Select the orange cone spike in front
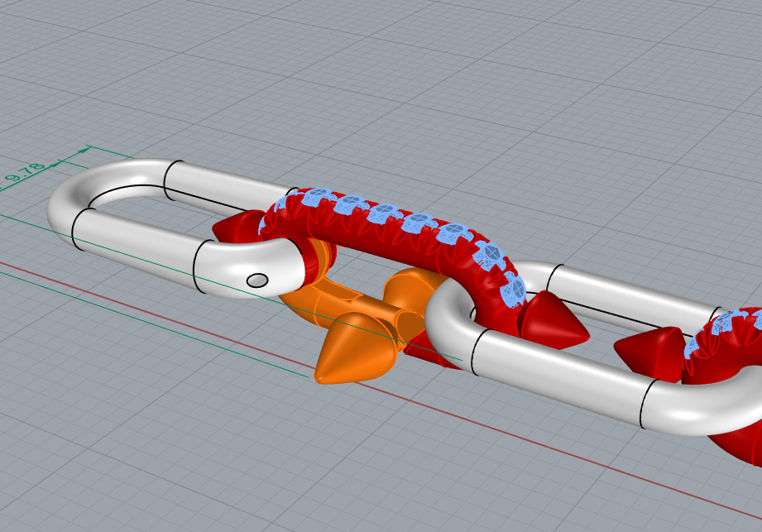The image size is (762, 532). 357,348
